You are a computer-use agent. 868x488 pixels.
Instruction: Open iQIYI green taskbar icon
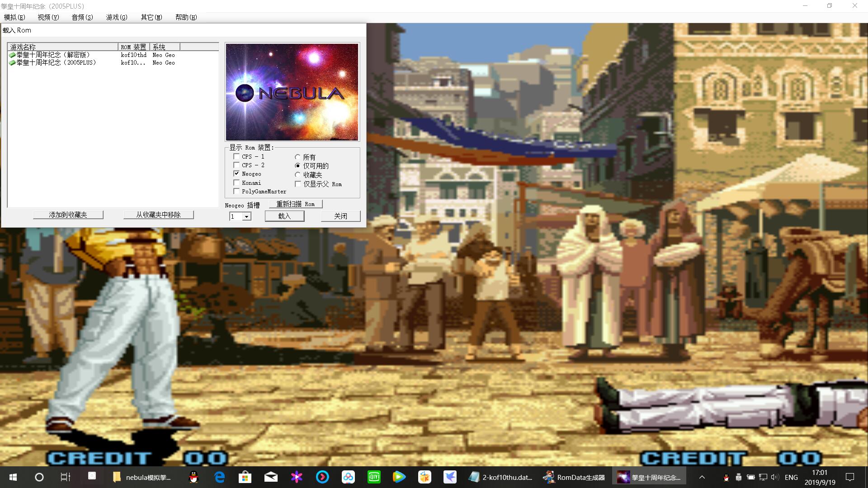coord(374,477)
